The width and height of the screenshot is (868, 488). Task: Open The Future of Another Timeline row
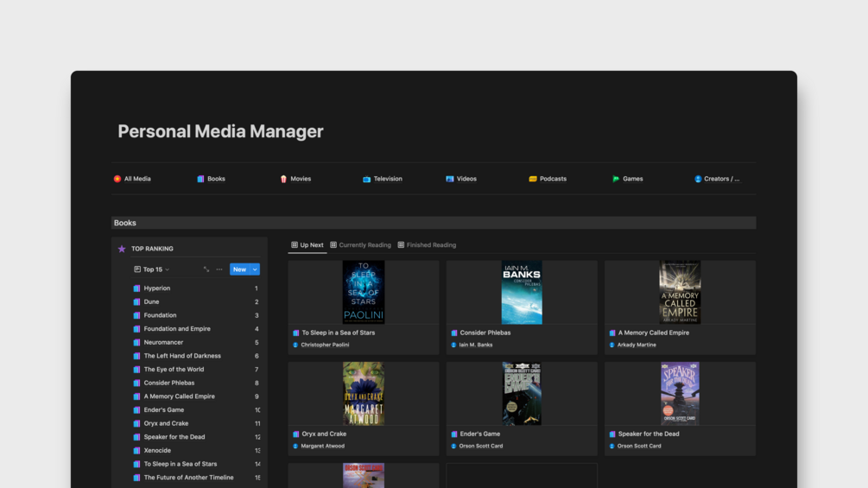point(196,478)
